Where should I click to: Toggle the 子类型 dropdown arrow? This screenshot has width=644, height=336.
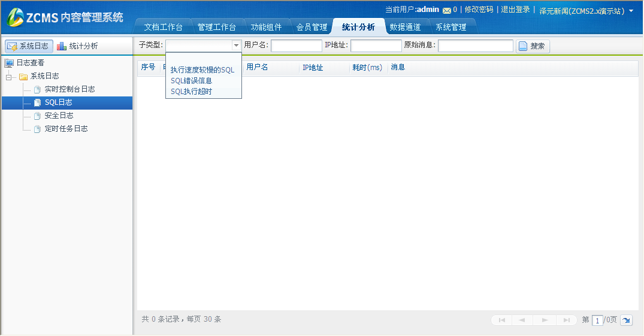tap(236, 46)
